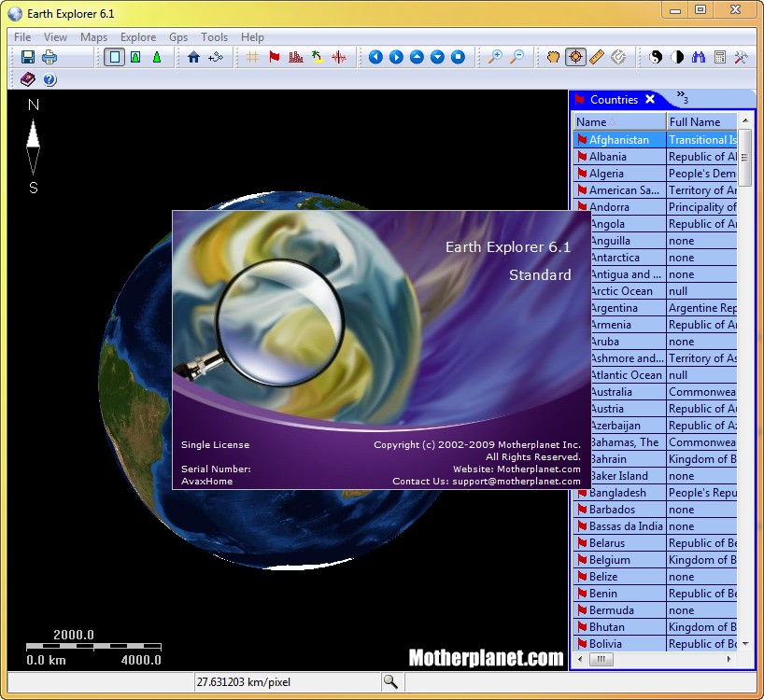The height and width of the screenshot is (700, 764).
Task: Click the north-south compass indicator
Action: point(33,146)
